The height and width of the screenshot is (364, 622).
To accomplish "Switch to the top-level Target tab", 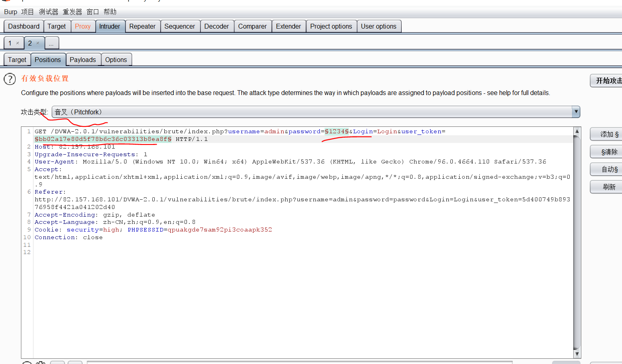I will click(56, 26).
